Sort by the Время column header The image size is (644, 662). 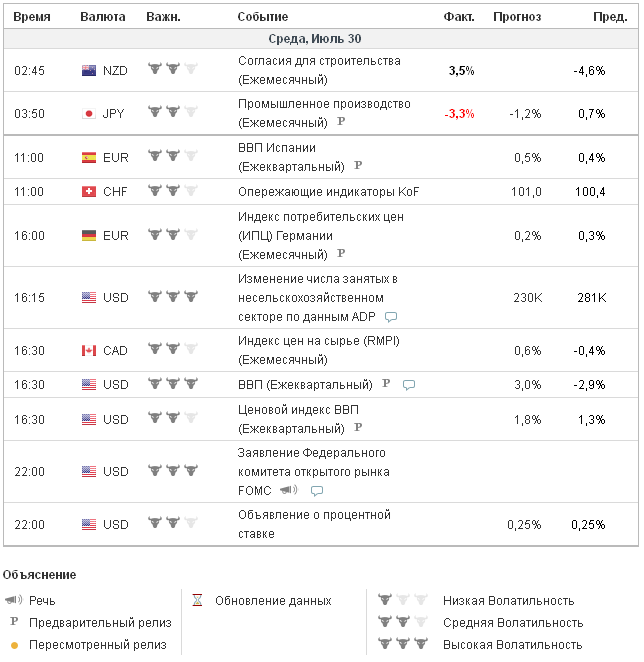(32, 17)
